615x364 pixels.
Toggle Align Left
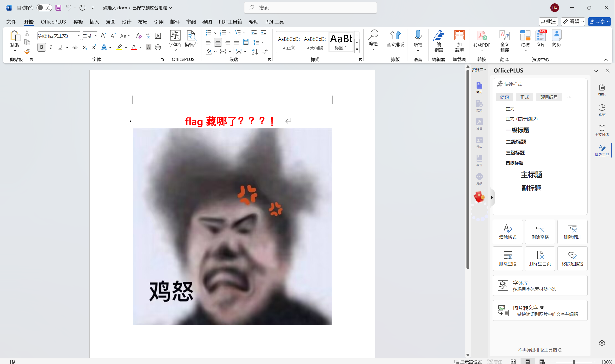point(208,42)
